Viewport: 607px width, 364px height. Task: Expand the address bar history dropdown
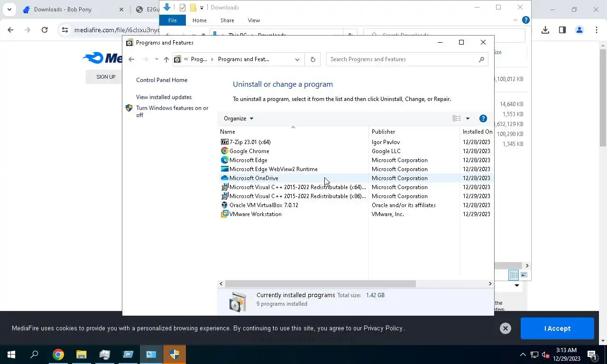coord(297,59)
